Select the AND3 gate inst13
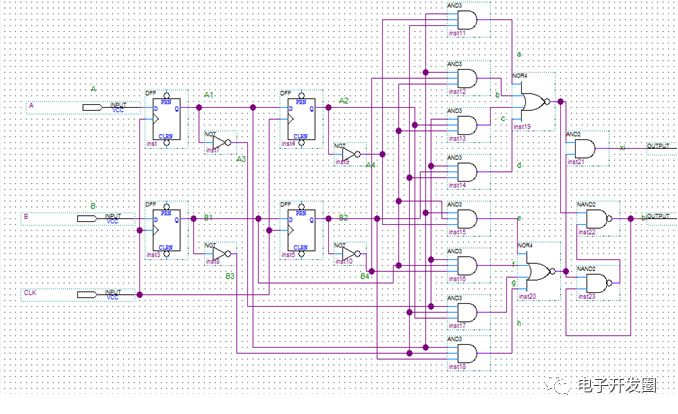678x414 pixels. point(467,125)
